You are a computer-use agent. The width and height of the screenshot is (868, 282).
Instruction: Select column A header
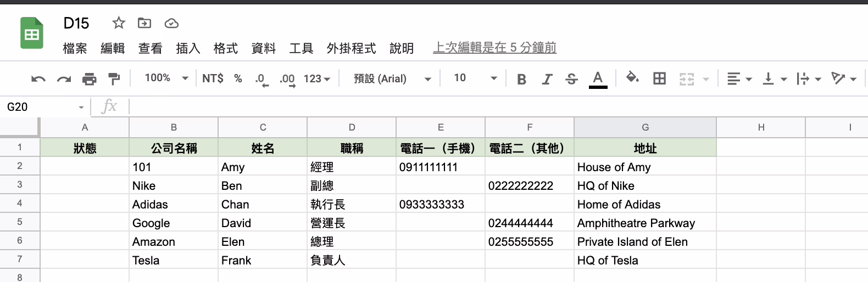[x=85, y=127]
